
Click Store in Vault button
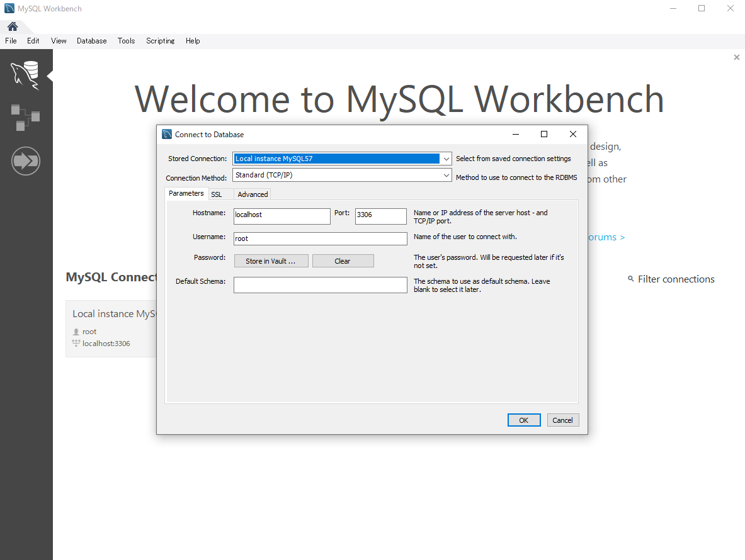tap(271, 261)
